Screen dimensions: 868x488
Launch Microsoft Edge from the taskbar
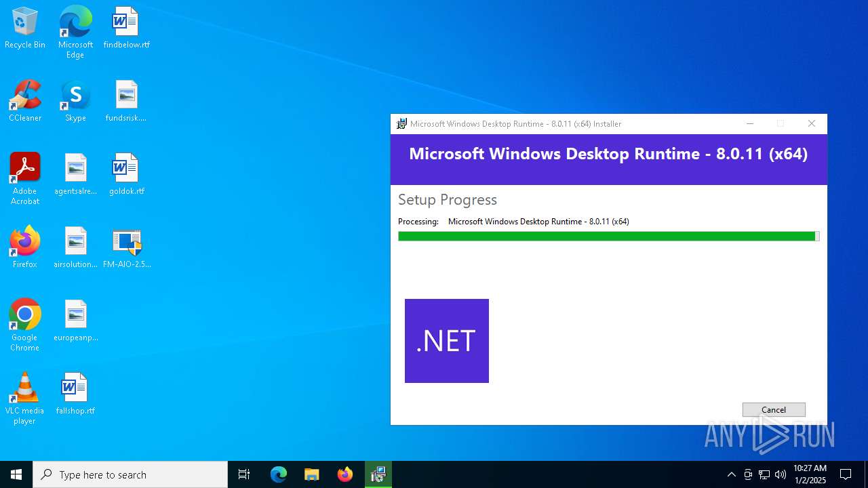279,474
